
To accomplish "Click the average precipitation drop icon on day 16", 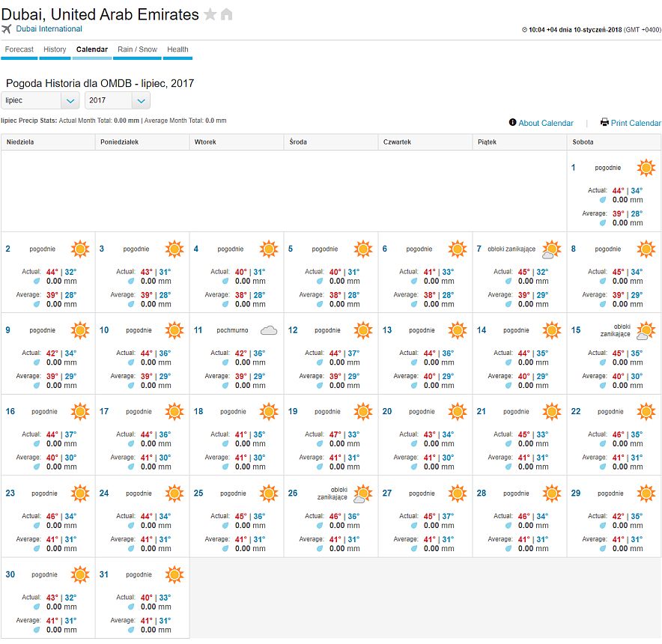I will (37, 467).
